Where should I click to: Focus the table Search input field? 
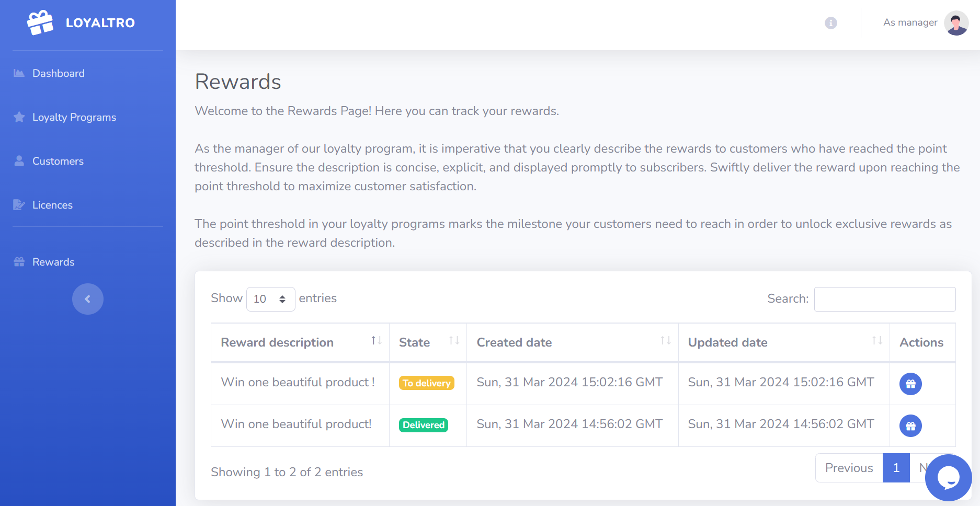885,299
